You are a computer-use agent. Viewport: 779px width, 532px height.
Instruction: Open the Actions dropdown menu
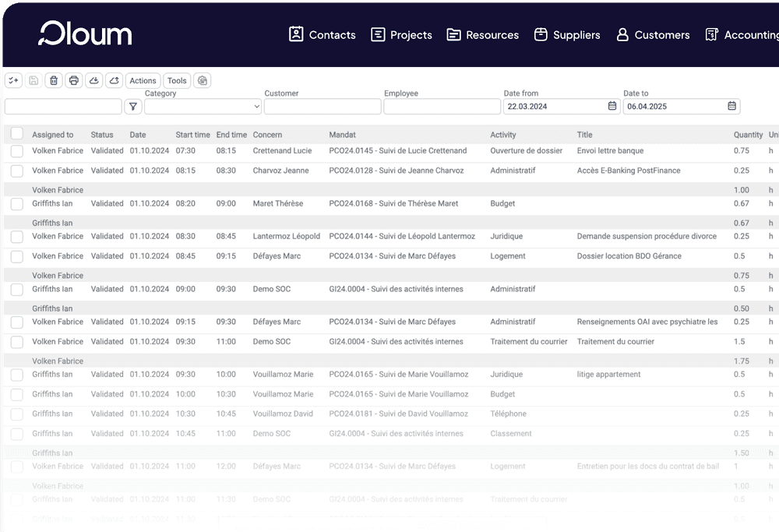(143, 80)
